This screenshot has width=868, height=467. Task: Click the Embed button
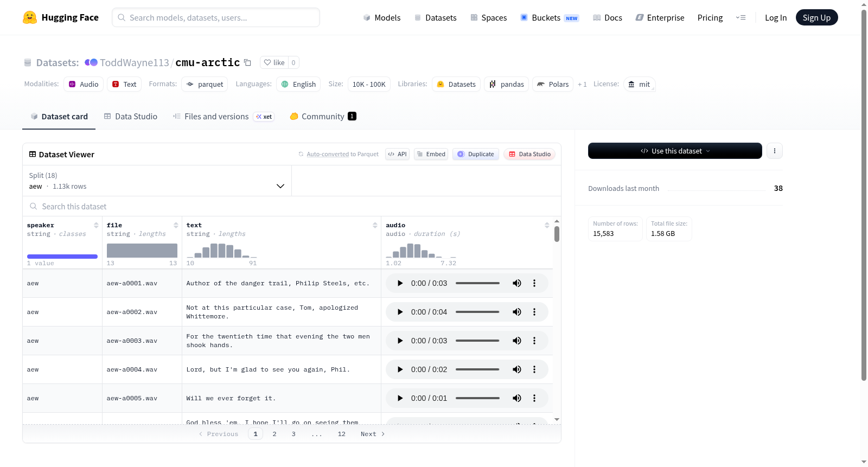431,154
